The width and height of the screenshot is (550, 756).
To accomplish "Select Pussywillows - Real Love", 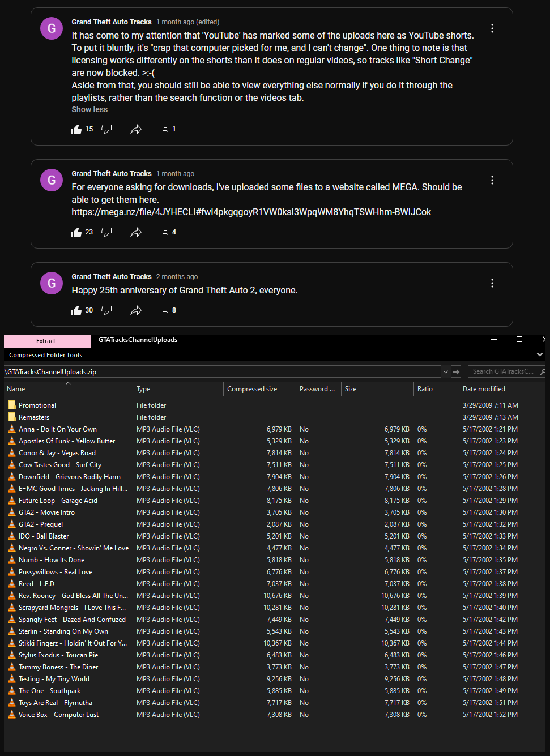I will (x=56, y=572).
